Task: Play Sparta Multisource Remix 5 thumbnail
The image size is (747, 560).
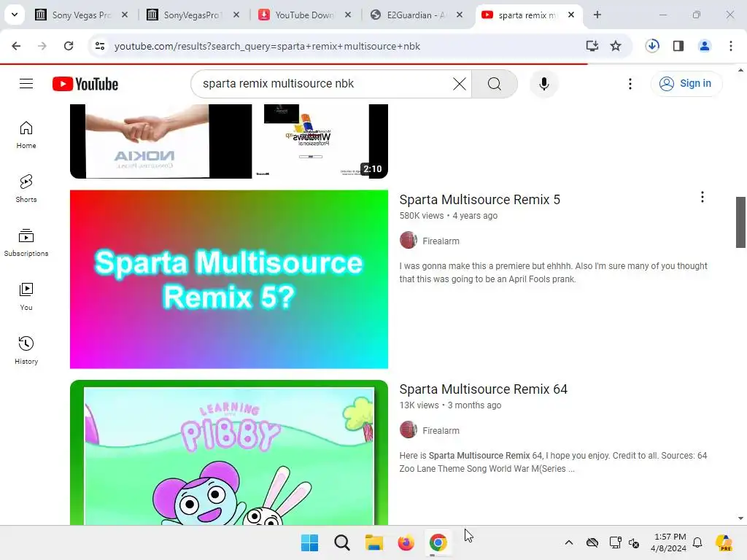Action: (228, 279)
